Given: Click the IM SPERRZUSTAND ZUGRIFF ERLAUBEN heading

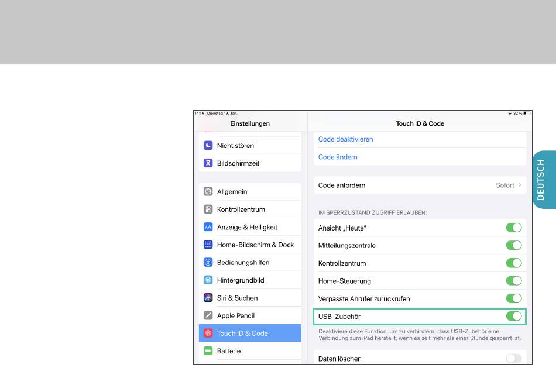Looking at the screenshot, I should [x=372, y=212].
